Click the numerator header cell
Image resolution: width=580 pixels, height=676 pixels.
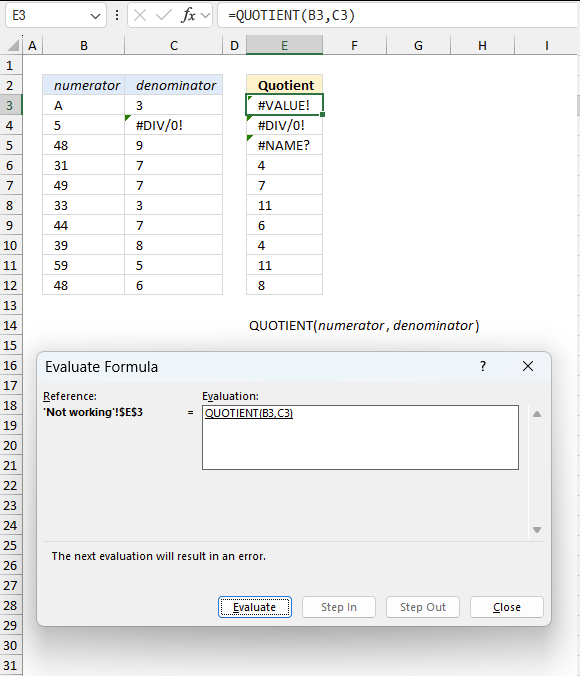pos(84,85)
